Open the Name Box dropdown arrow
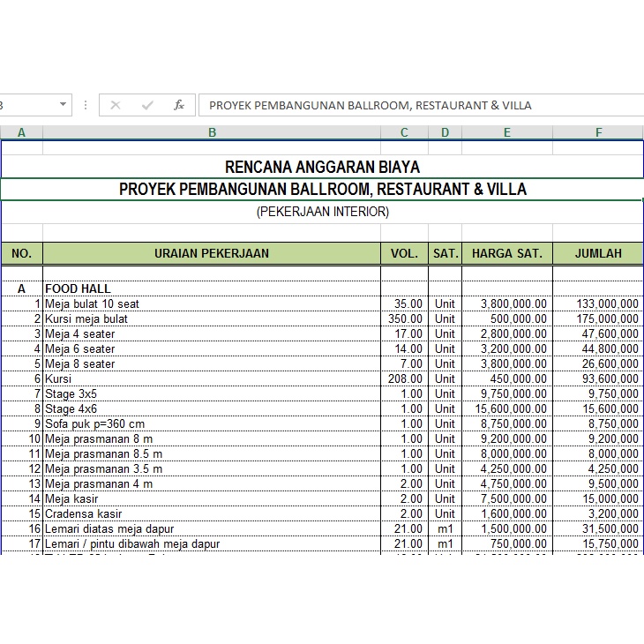This screenshot has height=644, width=644. pos(63,105)
